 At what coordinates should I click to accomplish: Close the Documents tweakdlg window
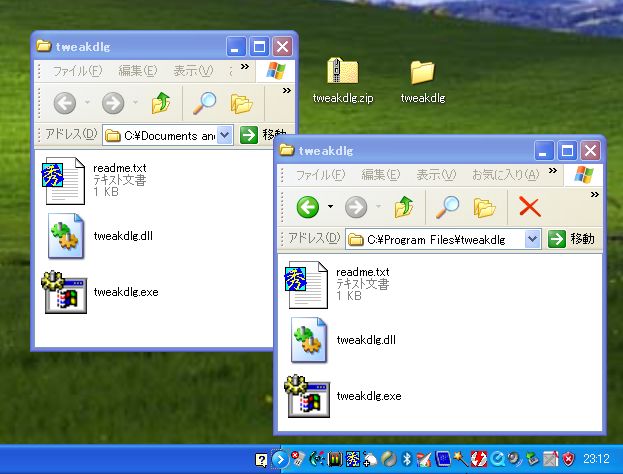point(282,47)
